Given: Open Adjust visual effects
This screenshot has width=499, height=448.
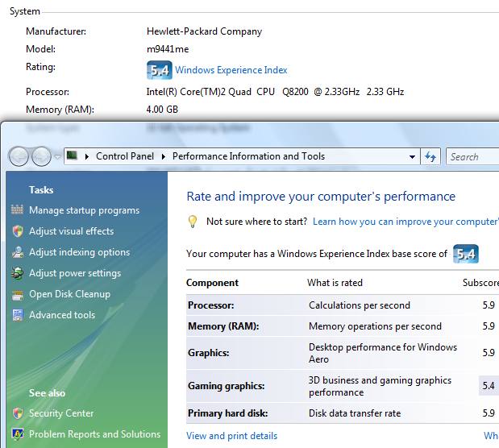Looking at the screenshot, I should (71, 231).
